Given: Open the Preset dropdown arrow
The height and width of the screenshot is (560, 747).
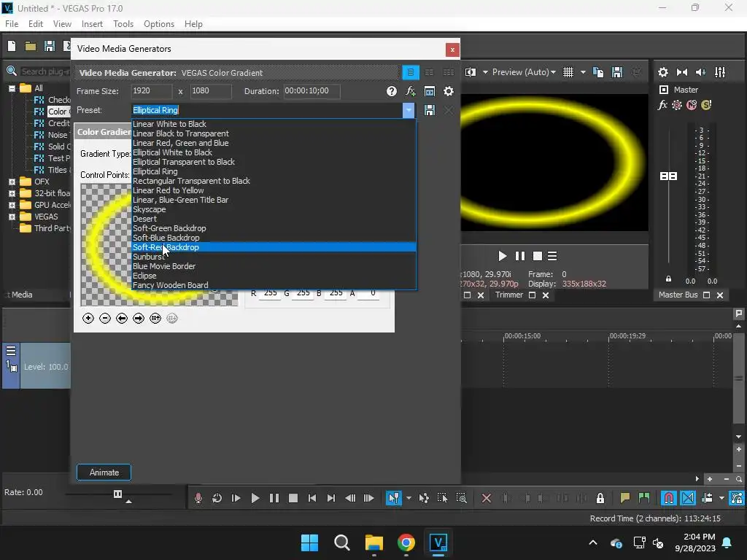Looking at the screenshot, I should pos(409,111).
